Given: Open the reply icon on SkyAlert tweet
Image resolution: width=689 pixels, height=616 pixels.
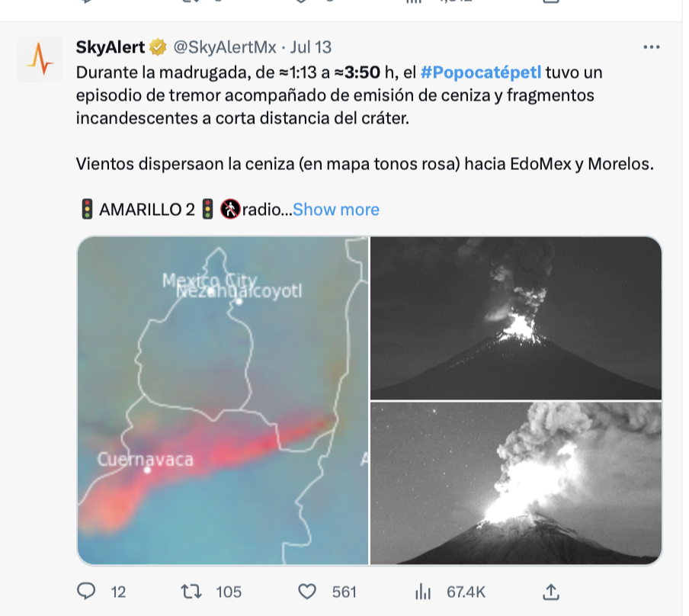Looking at the screenshot, I should click(86, 591).
